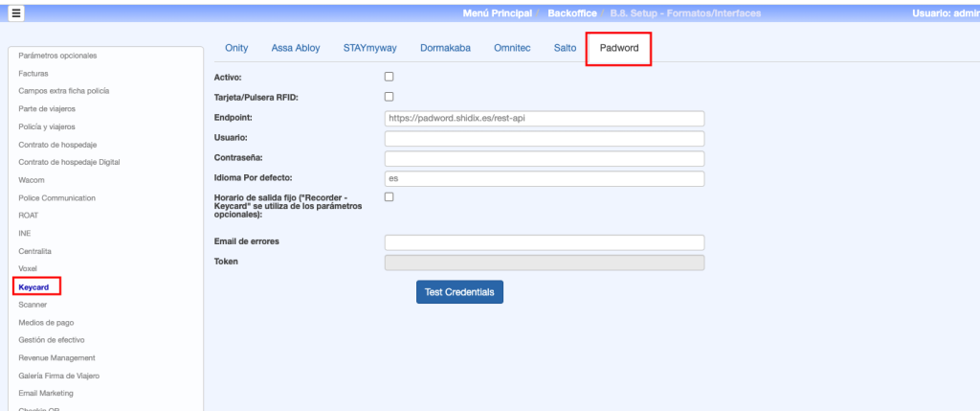
Task: Open the Assa Abloy tab
Action: [x=296, y=48]
